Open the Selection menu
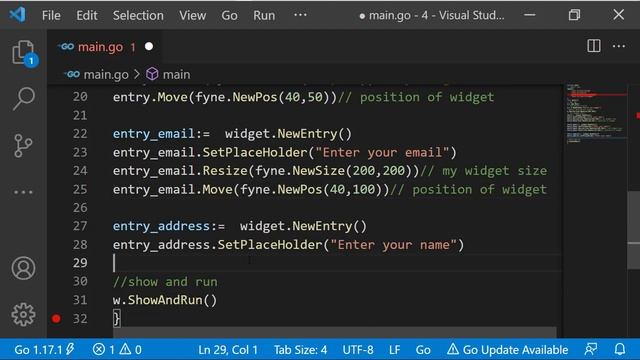 (x=138, y=16)
